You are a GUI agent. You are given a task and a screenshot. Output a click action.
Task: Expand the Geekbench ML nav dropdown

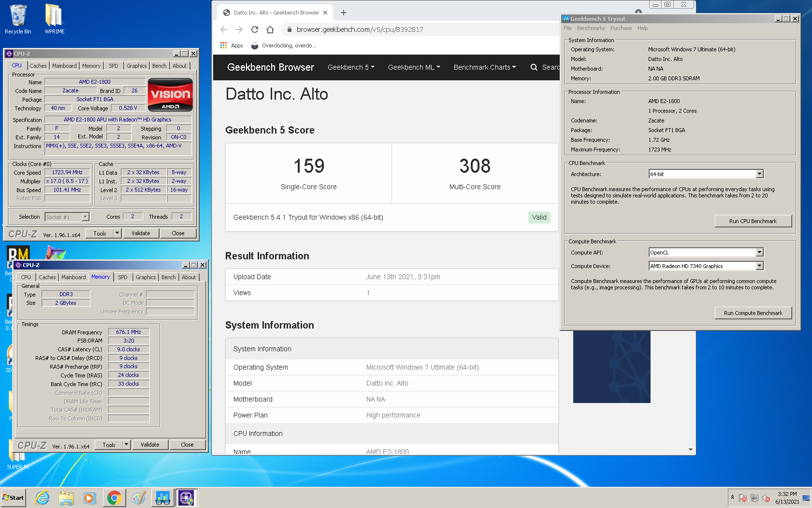pyautogui.click(x=414, y=67)
